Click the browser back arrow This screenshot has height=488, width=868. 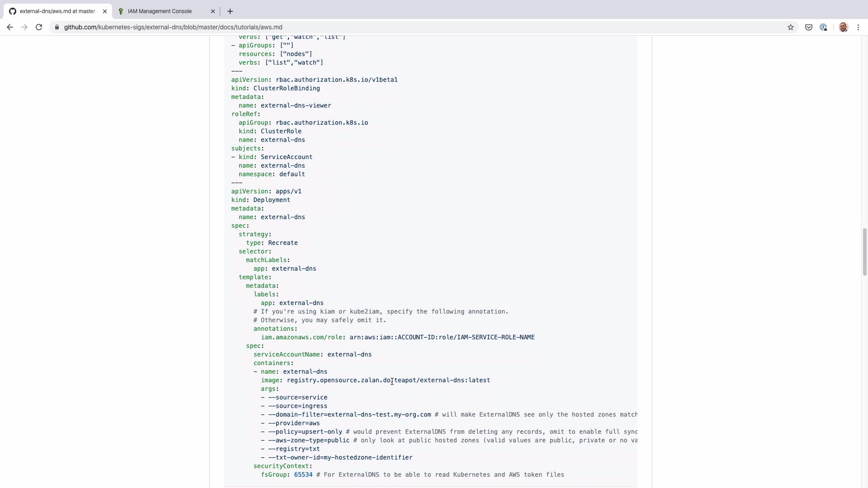[10, 27]
